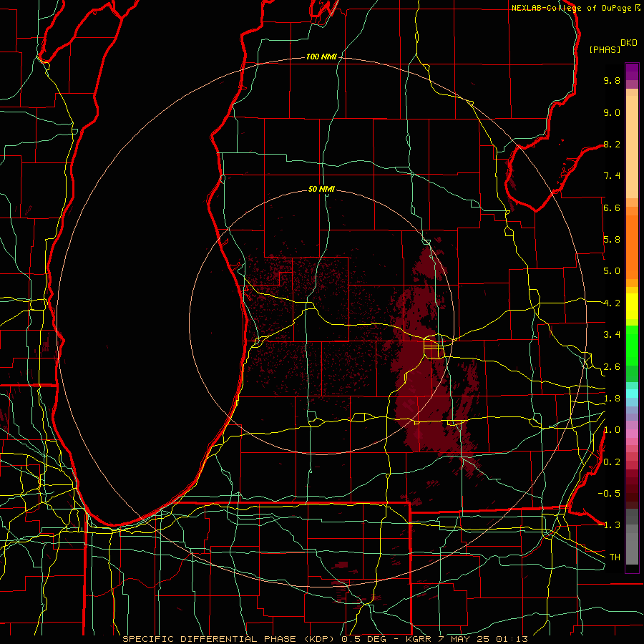Image resolution: width=644 pixels, height=644 pixels.
Task: Click the 5.8 value on the color scale
Action: 612,240
